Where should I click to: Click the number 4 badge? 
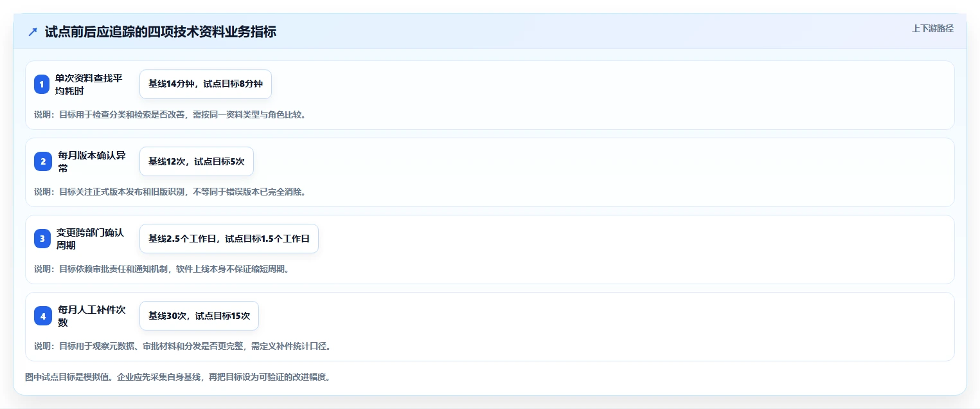click(x=43, y=316)
